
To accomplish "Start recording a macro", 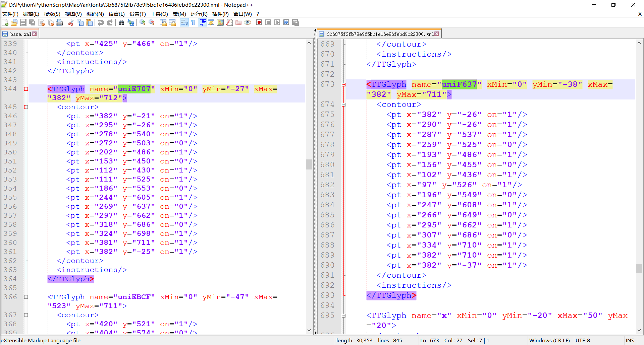I will click(259, 23).
